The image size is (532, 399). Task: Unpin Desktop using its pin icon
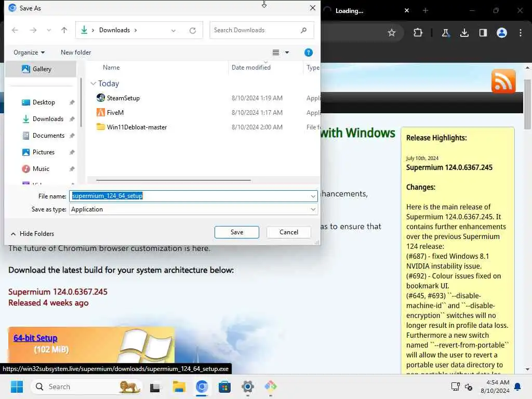(x=72, y=102)
